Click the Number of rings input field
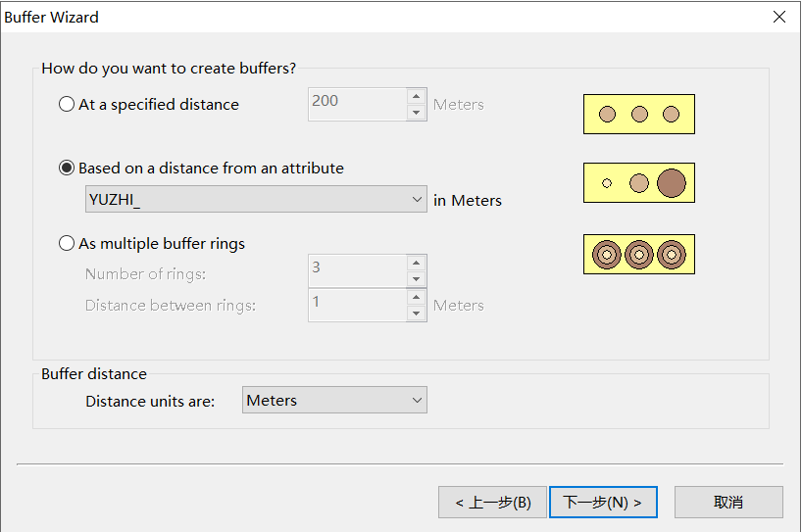Screen dimensions: 802x532 357,271
